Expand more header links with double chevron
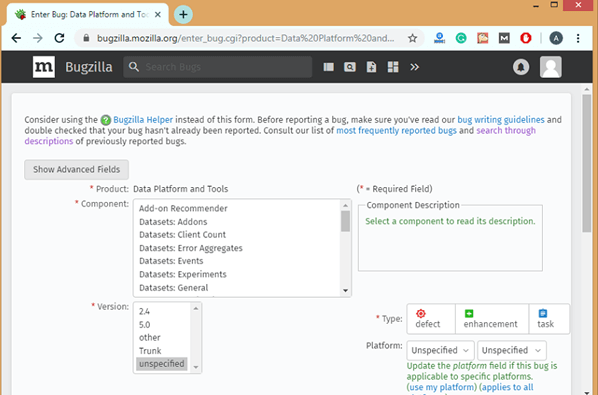 [x=415, y=67]
